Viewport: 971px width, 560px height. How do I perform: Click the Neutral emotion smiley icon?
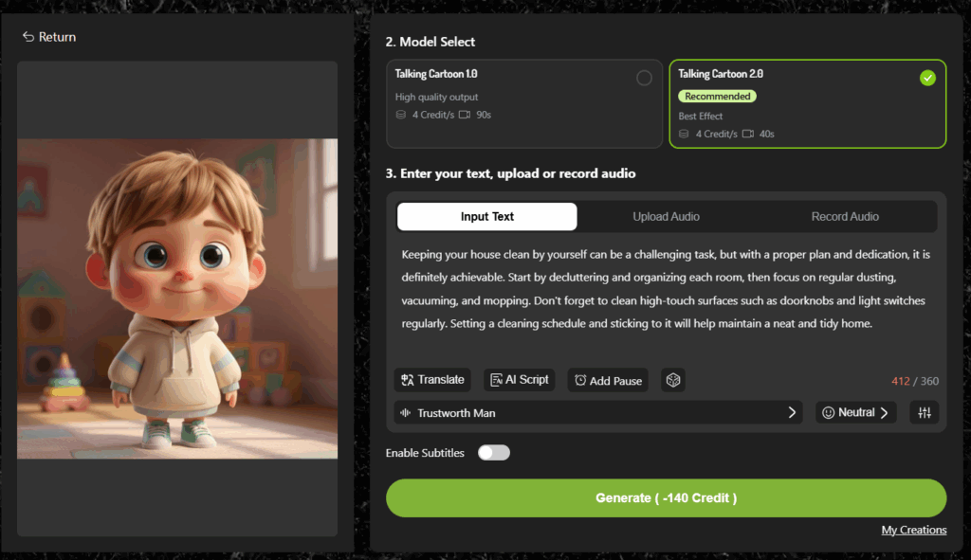coord(828,413)
